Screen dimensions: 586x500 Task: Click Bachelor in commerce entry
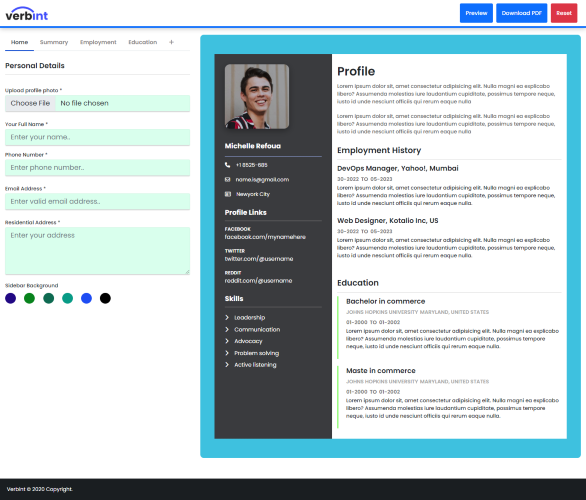tap(386, 301)
